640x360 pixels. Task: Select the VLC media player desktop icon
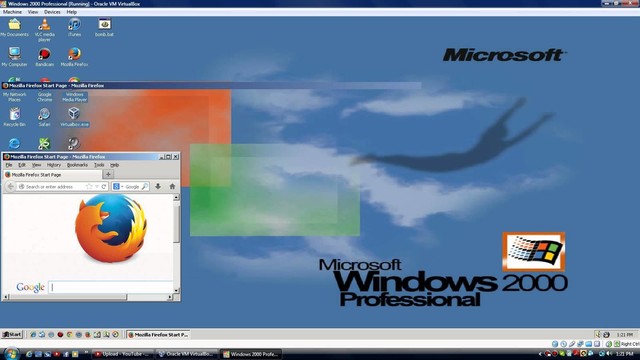[x=44, y=30]
